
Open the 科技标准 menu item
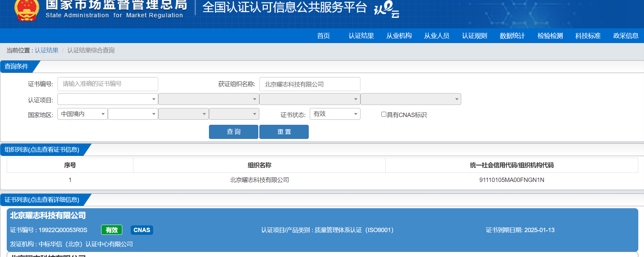pyautogui.click(x=588, y=36)
